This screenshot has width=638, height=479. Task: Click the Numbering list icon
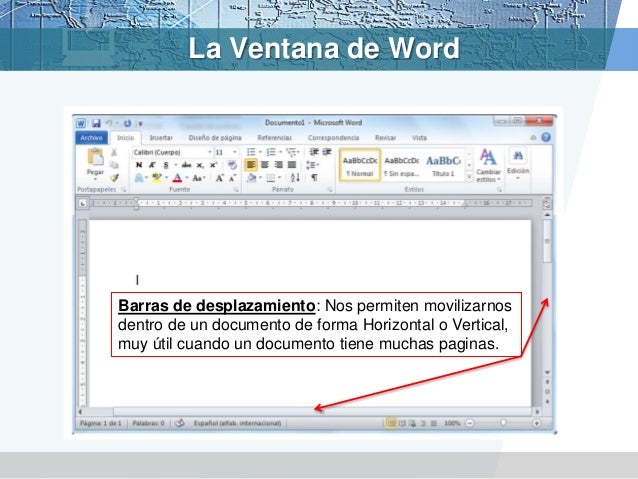pyautogui.click(x=271, y=152)
